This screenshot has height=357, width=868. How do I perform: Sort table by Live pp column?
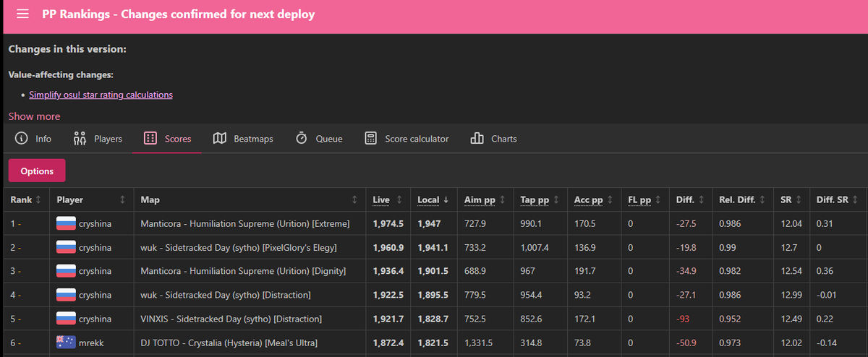(387, 199)
